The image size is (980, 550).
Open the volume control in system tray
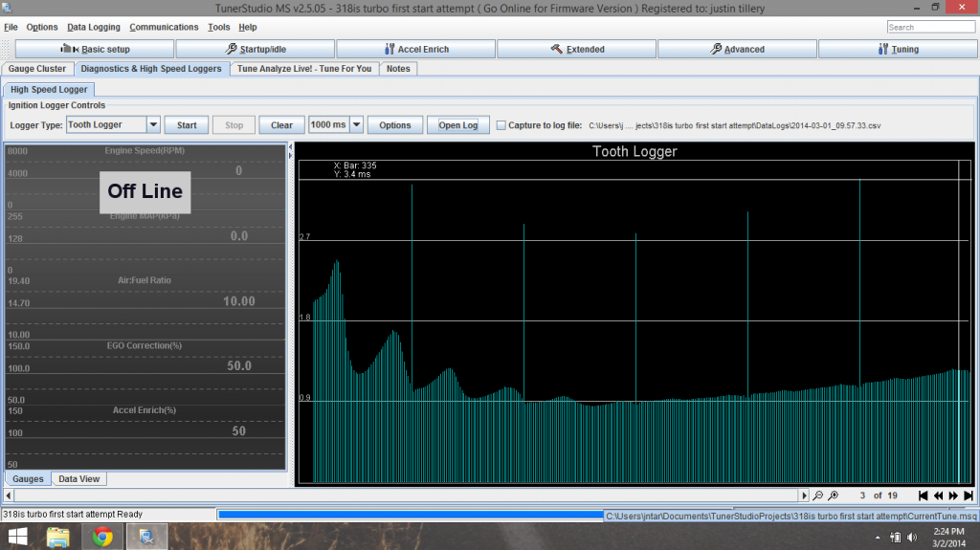pyautogui.click(x=912, y=538)
